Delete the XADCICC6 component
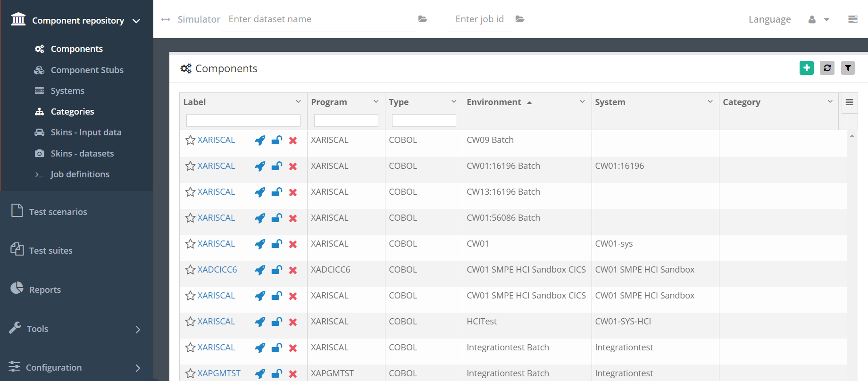Image resolution: width=868 pixels, height=381 pixels. pyautogui.click(x=293, y=270)
